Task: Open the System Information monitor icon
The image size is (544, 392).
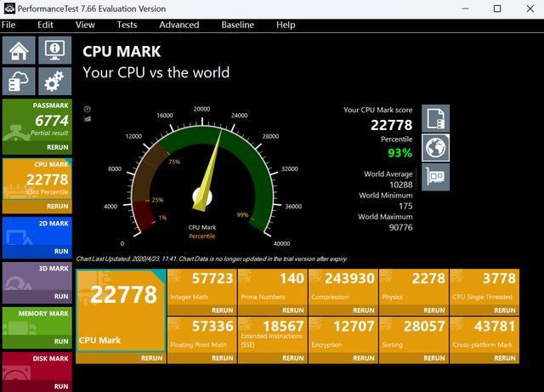Action: (54, 50)
